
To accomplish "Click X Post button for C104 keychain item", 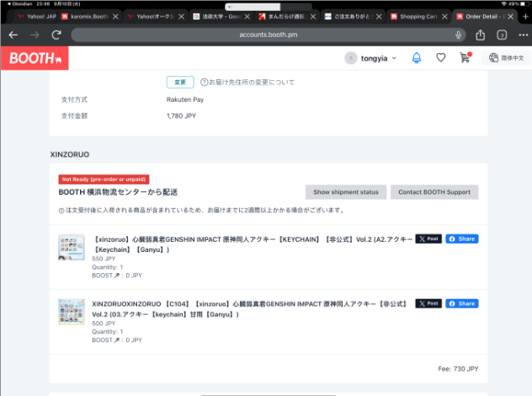I will click(428, 303).
